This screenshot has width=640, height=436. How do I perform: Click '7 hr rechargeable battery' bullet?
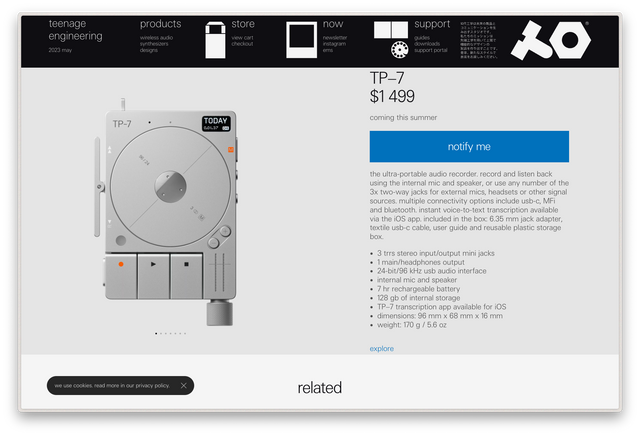coord(418,289)
